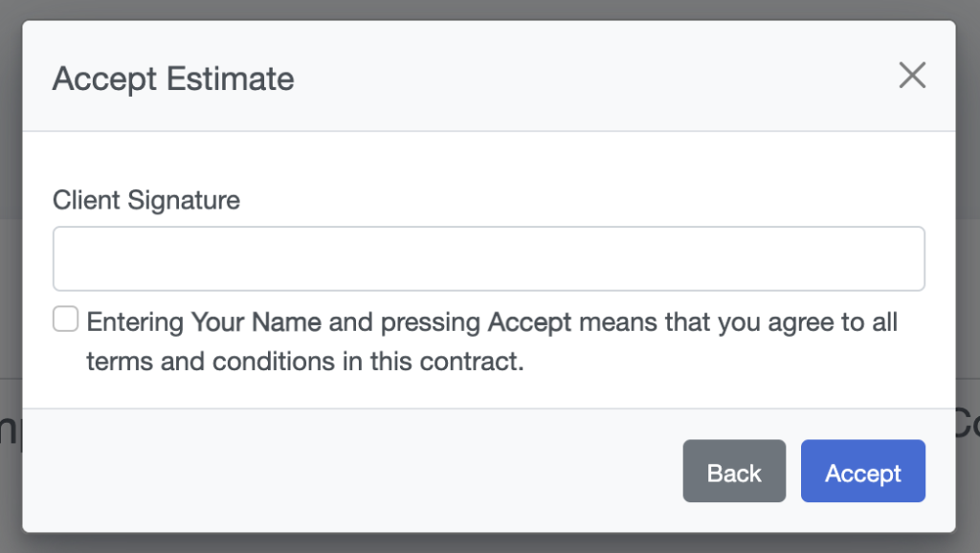Viewport: 980px width, 553px height.
Task: Focus the empty signature input box
Action: coord(489,258)
